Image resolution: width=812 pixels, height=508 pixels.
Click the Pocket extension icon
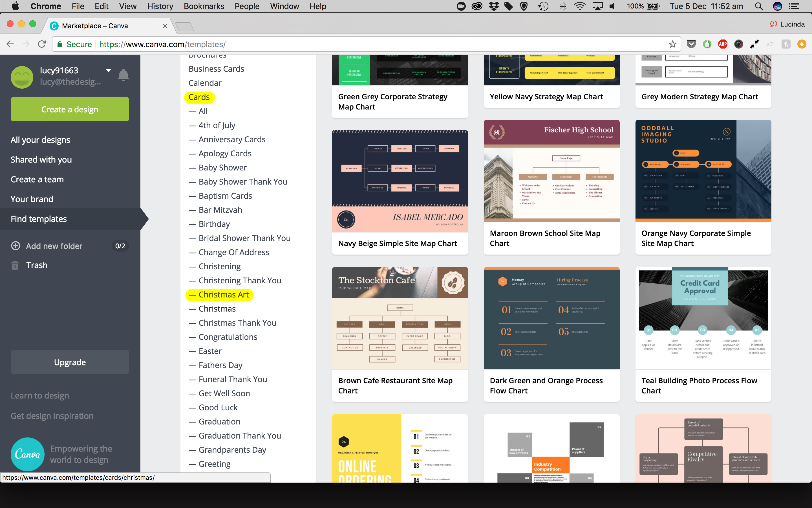691,44
